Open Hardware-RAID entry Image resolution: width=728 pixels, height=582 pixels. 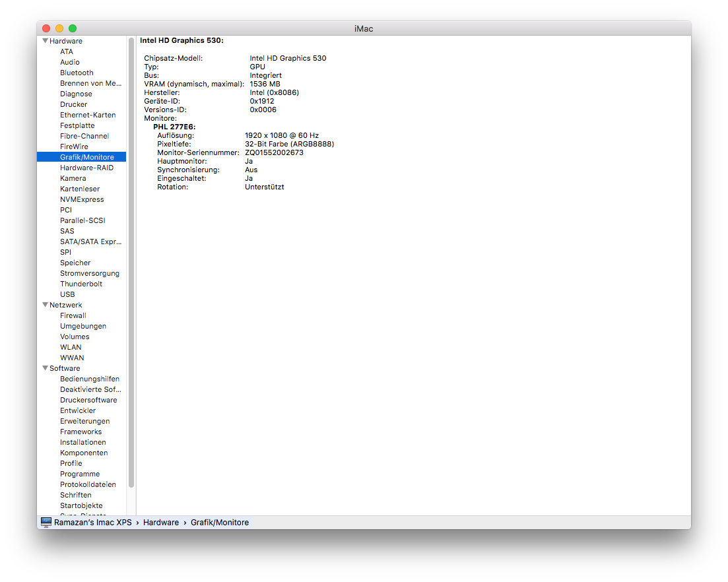pos(87,168)
